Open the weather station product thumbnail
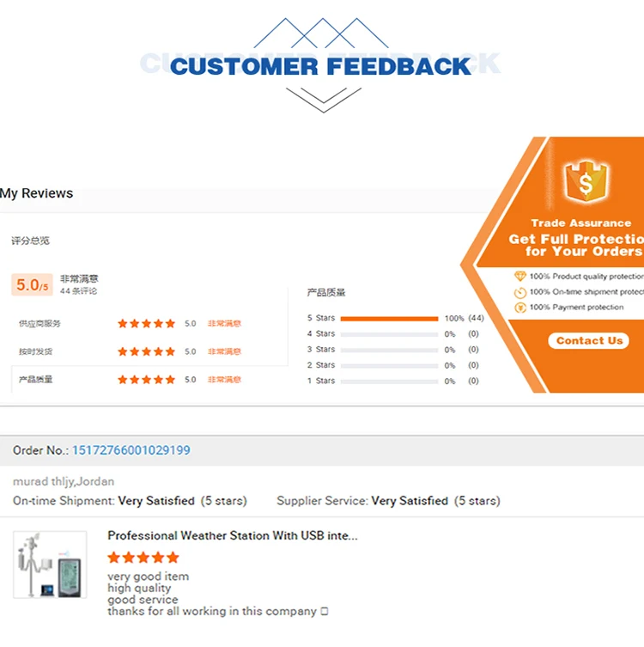Viewport: 644px width, 647px height. pos(50,565)
